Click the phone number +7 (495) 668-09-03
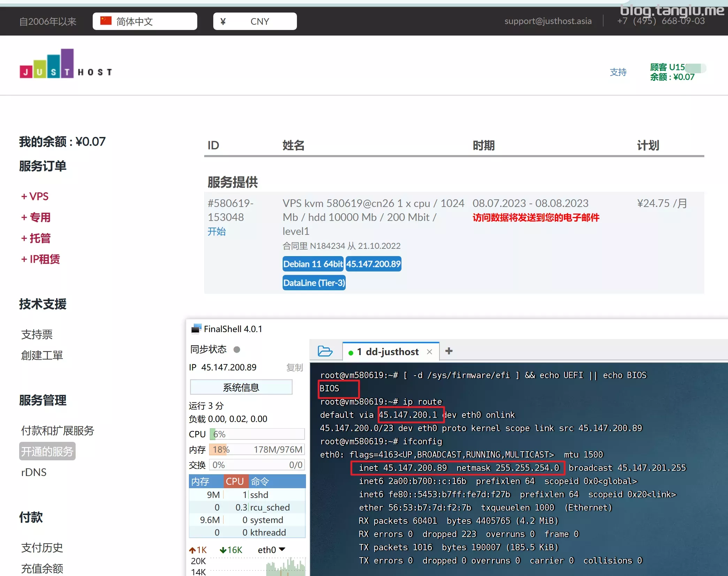This screenshot has height=576, width=728. [661, 21]
